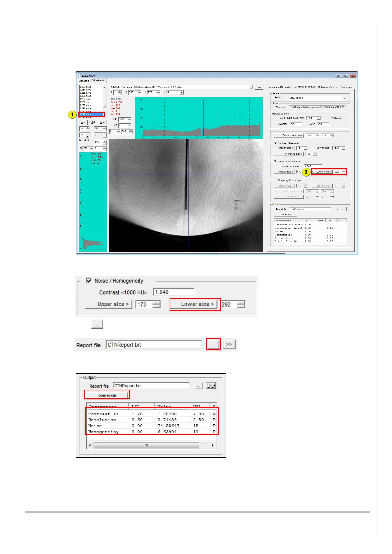Switch to the Diagnosis tab
The image size is (392, 554).
pyautogui.click(x=84, y=81)
